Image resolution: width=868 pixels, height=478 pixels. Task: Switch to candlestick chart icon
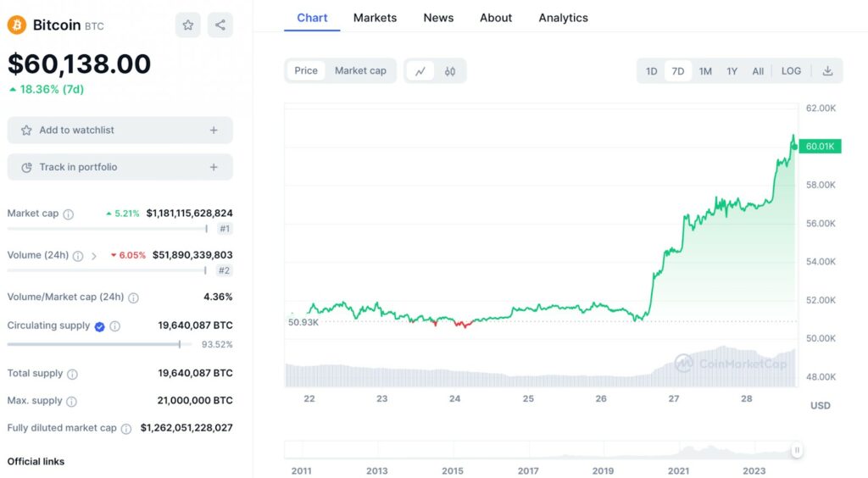[x=450, y=71]
